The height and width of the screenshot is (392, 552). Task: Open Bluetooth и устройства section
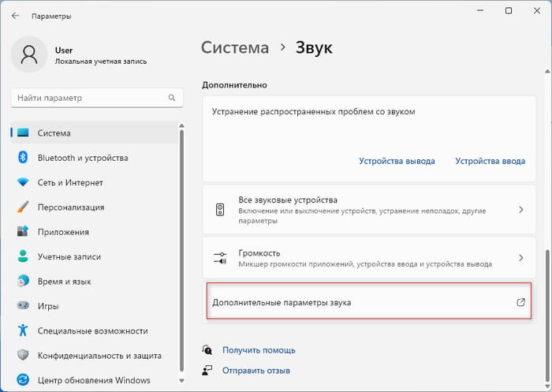coord(95,158)
